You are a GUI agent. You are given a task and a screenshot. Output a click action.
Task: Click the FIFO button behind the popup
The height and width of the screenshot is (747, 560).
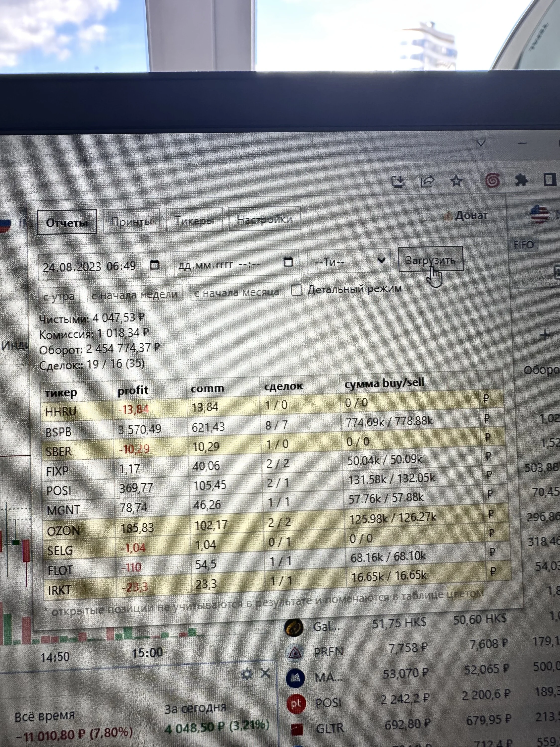[x=524, y=245]
